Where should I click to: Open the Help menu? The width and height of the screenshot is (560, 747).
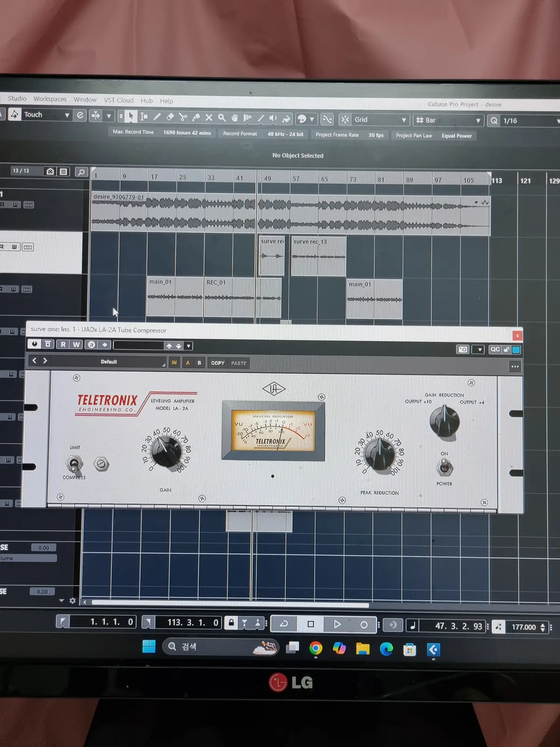167,101
